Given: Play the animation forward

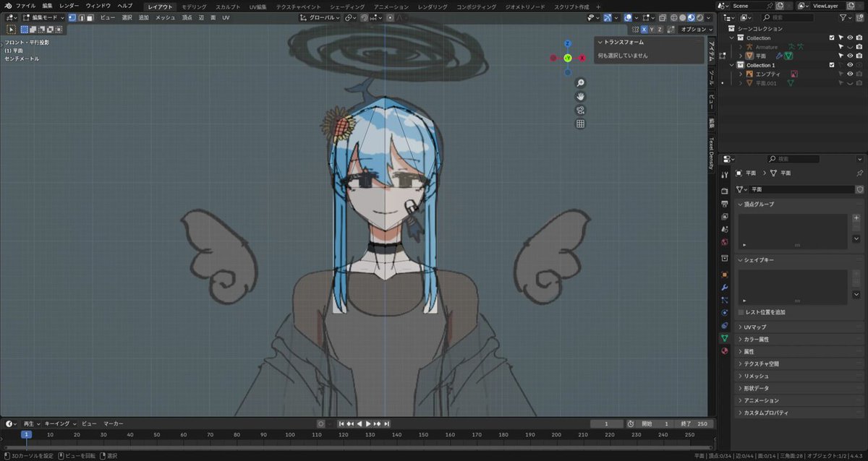Looking at the screenshot, I should pos(368,423).
